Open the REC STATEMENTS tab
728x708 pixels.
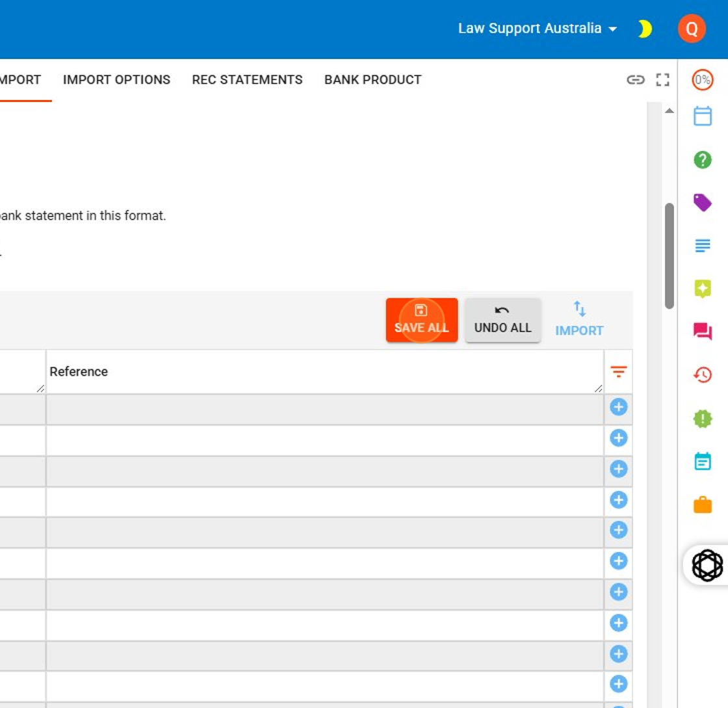click(x=247, y=80)
